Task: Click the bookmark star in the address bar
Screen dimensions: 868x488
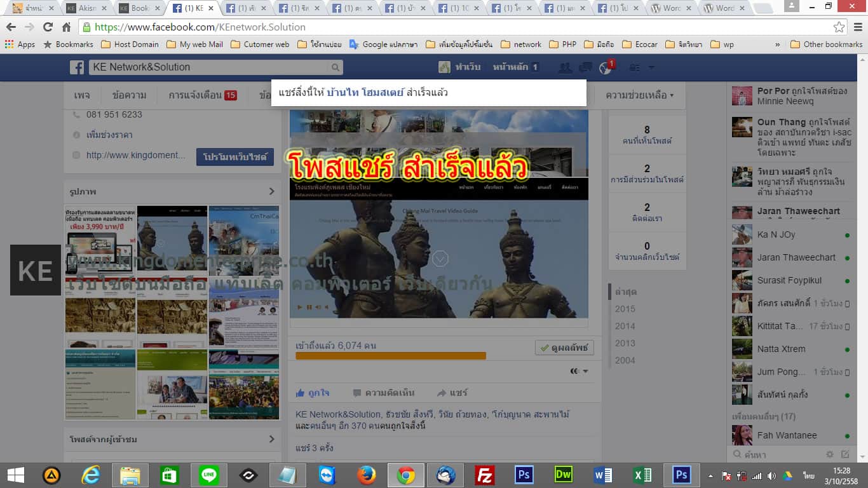Action: click(x=840, y=27)
